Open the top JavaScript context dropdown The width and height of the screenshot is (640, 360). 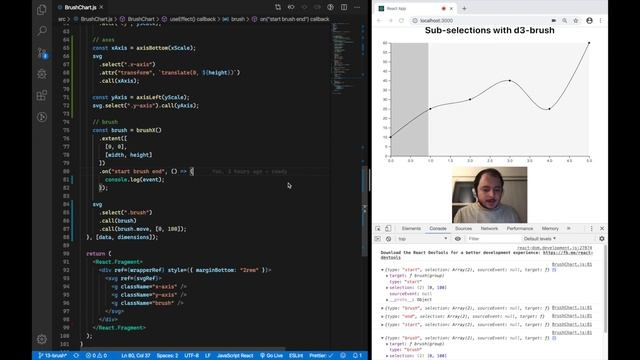(x=422, y=239)
